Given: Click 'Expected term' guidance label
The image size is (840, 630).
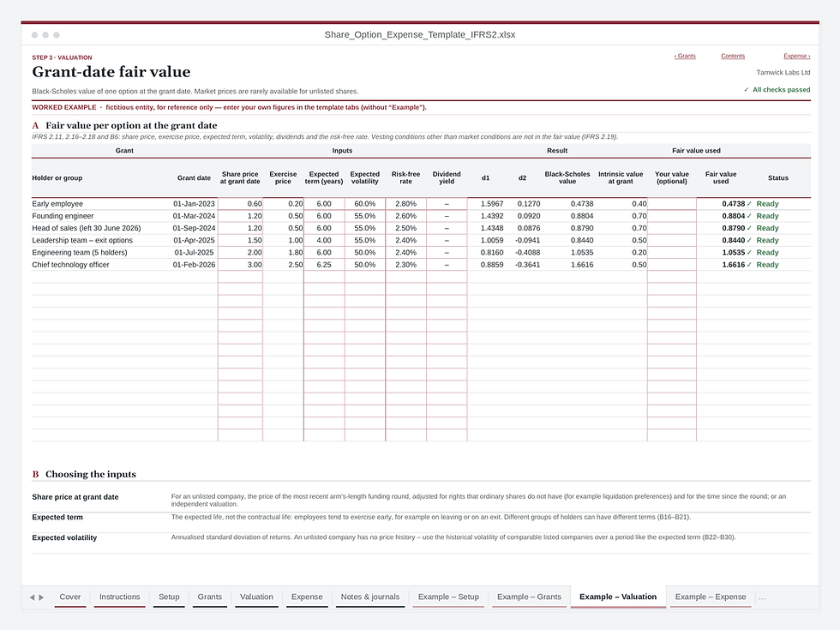Looking at the screenshot, I should tap(57, 518).
